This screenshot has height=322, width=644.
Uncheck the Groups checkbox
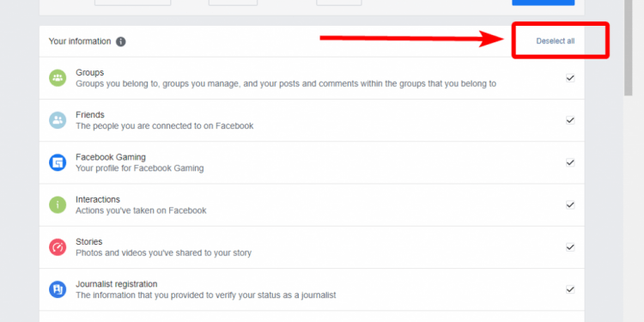pos(570,77)
